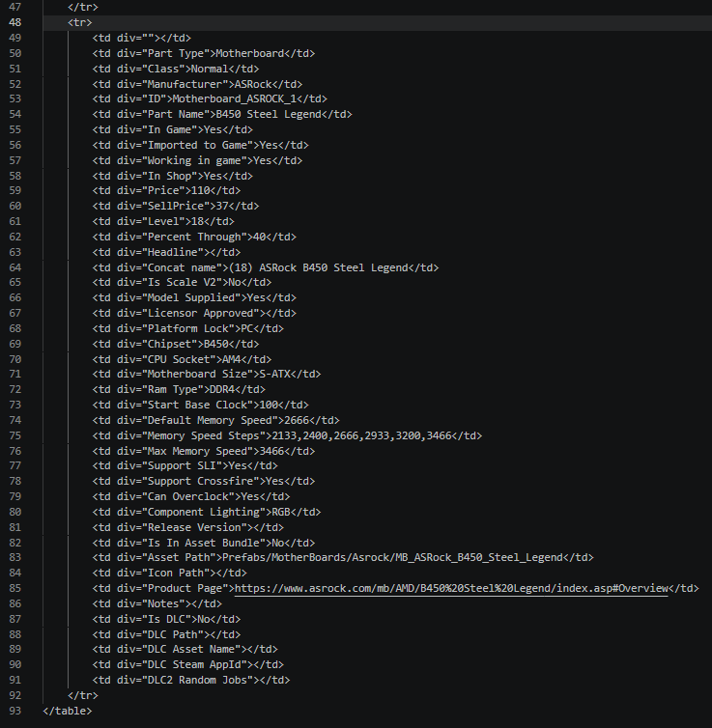Viewport: 712px width, 728px height.
Task: Click the Chipset value B450
Action: [216, 344]
